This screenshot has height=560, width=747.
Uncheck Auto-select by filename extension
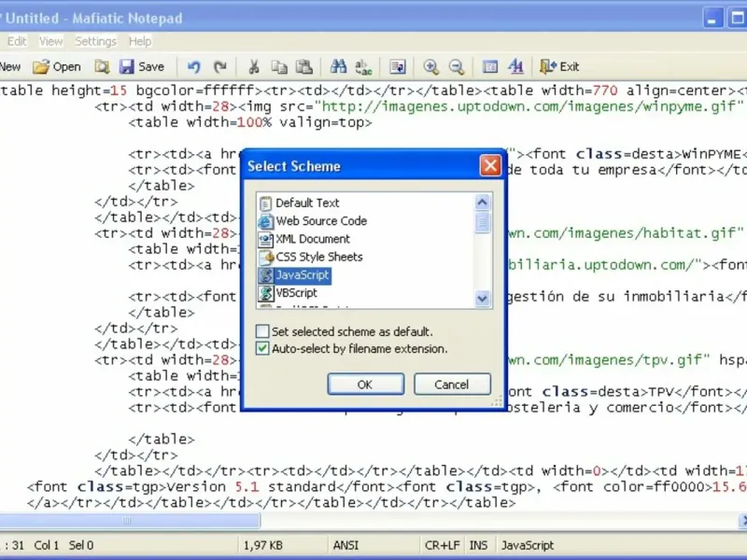(262, 348)
